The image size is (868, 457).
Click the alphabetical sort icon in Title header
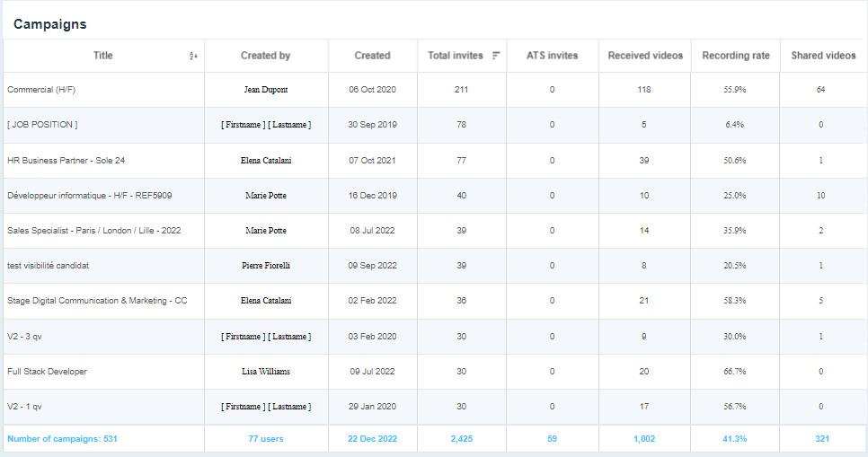tap(193, 56)
